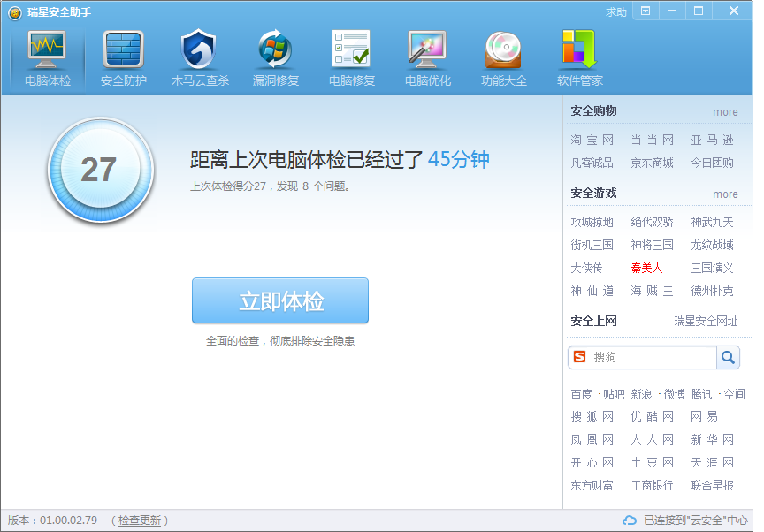This screenshot has width=764, height=532.
Task: Open the 新华网 link
Action: 712,440
